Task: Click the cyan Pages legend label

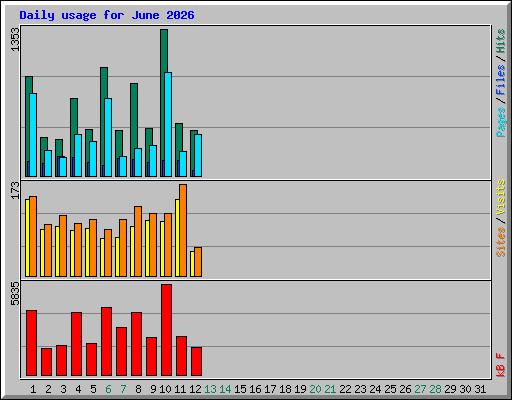Action: coord(501,122)
